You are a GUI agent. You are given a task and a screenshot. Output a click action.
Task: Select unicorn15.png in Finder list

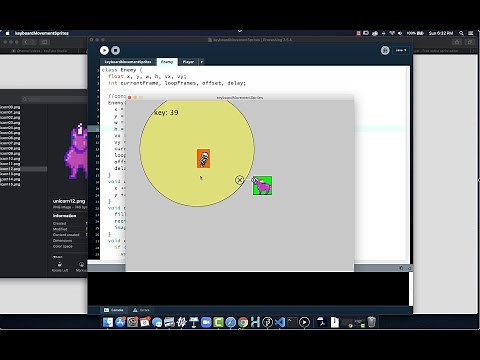(x=10, y=184)
